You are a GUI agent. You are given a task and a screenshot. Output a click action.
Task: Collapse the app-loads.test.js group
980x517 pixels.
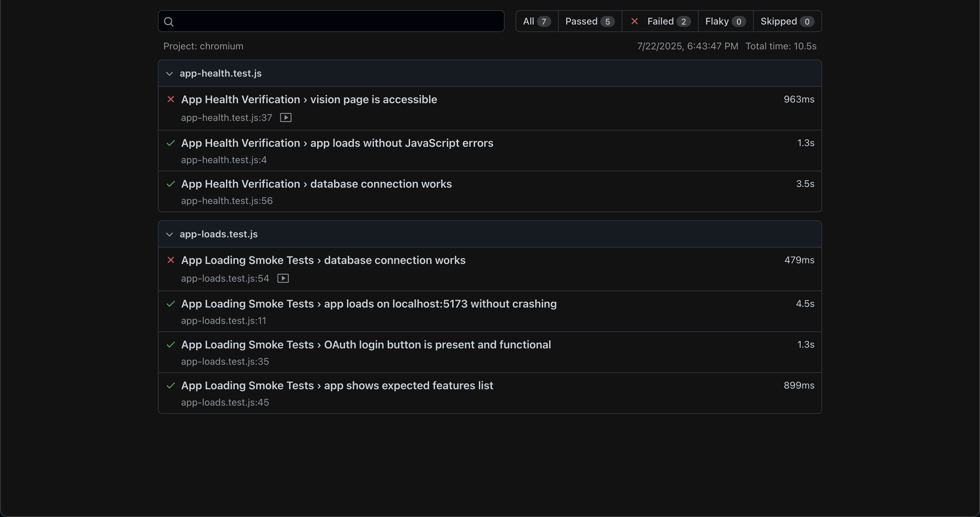pyautogui.click(x=169, y=234)
